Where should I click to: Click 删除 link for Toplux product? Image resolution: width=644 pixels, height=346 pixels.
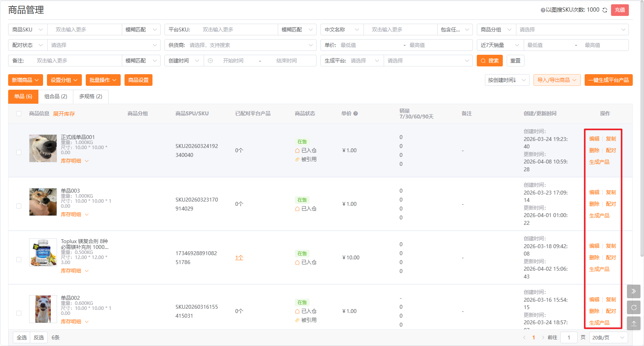click(594, 257)
